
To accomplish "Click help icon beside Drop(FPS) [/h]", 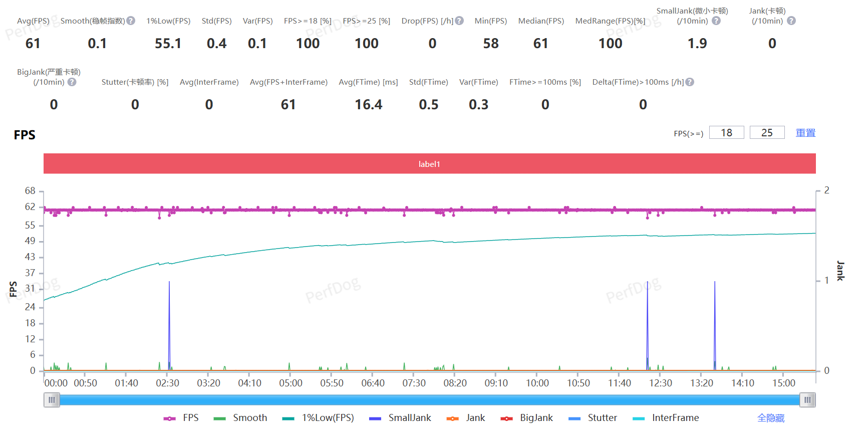I will point(459,21).
